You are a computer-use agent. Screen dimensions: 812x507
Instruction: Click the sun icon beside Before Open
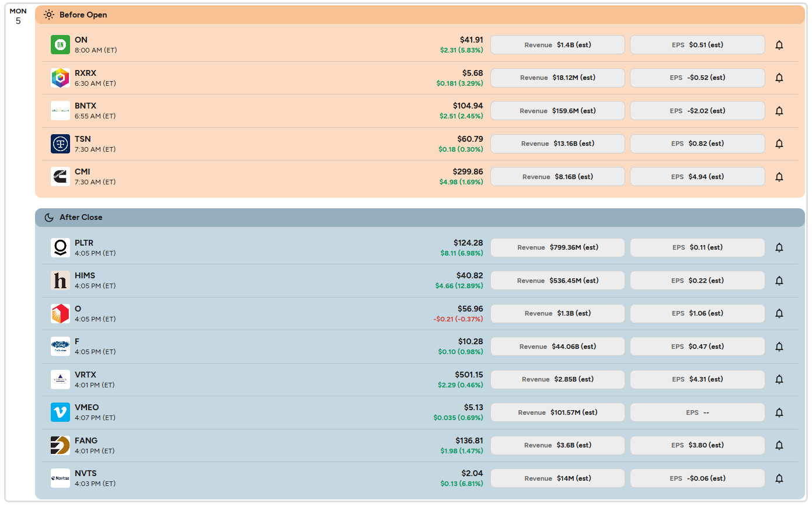pyautogui.click(x=49, y=15)
